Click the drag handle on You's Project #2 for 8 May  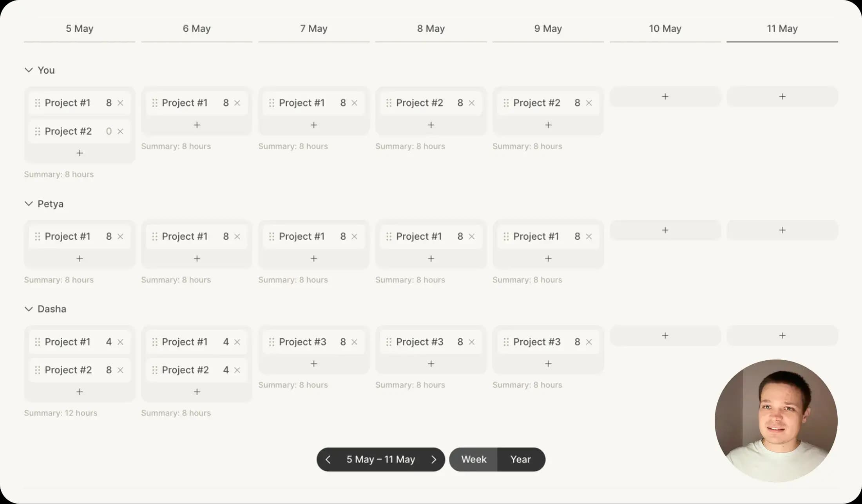click(x=389, y=103)
